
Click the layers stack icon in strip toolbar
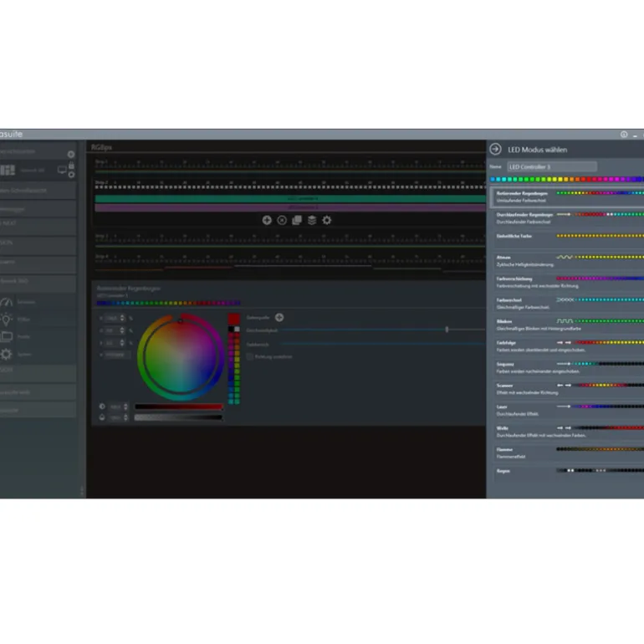tap(311, 220)
